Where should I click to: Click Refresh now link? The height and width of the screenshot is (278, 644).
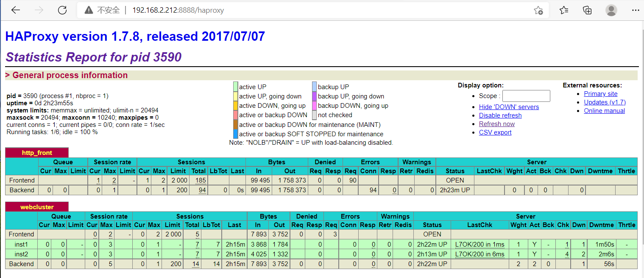(x=497, y=124)
